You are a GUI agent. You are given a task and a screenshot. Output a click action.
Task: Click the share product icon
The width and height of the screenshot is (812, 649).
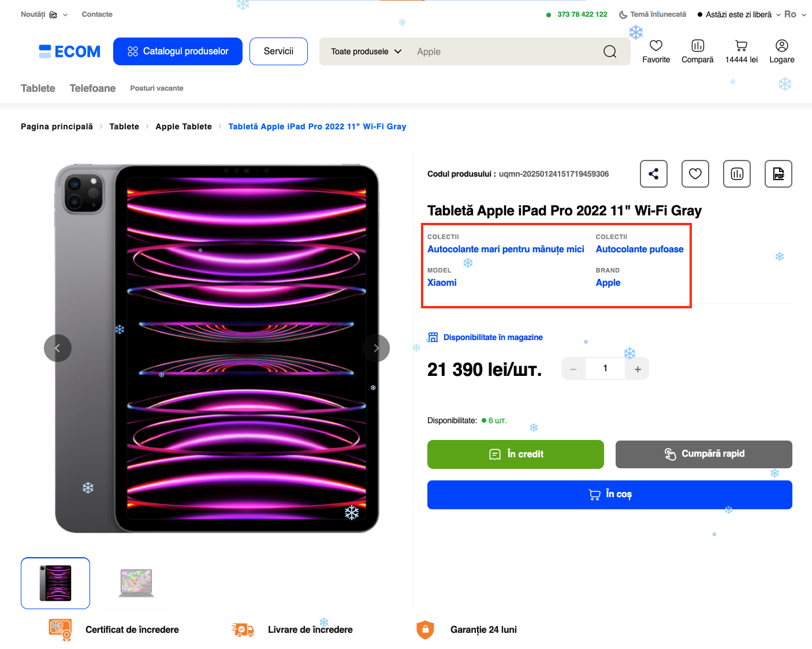click(653, 174)
